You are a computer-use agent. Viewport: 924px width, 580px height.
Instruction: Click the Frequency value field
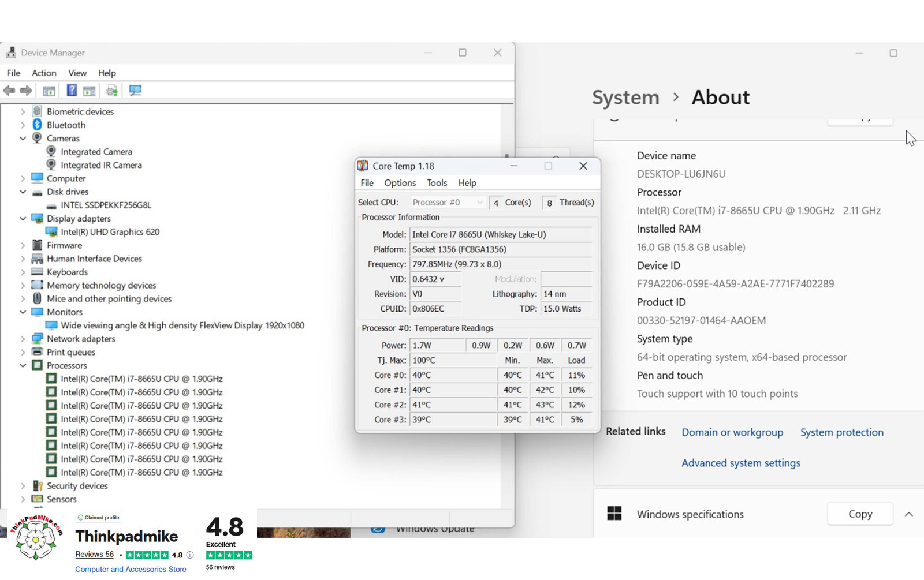(x=501, y=264)
